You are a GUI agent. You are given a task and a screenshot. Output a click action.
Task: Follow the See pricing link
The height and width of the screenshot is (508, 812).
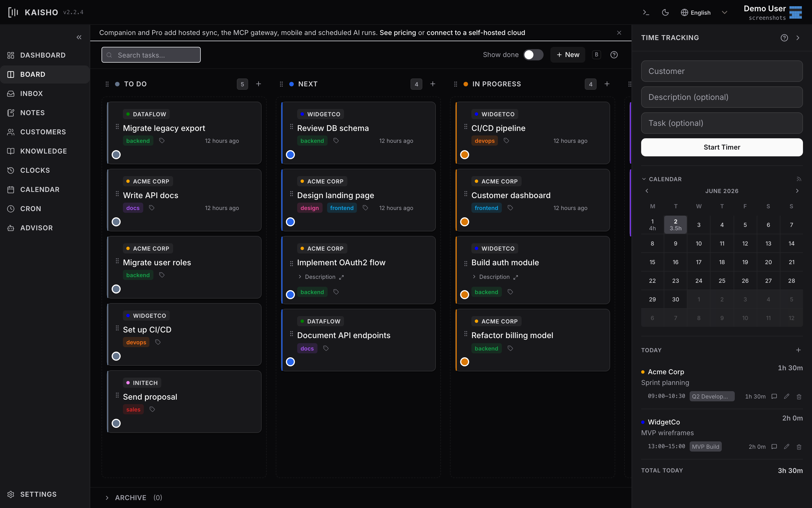[398, 32]
